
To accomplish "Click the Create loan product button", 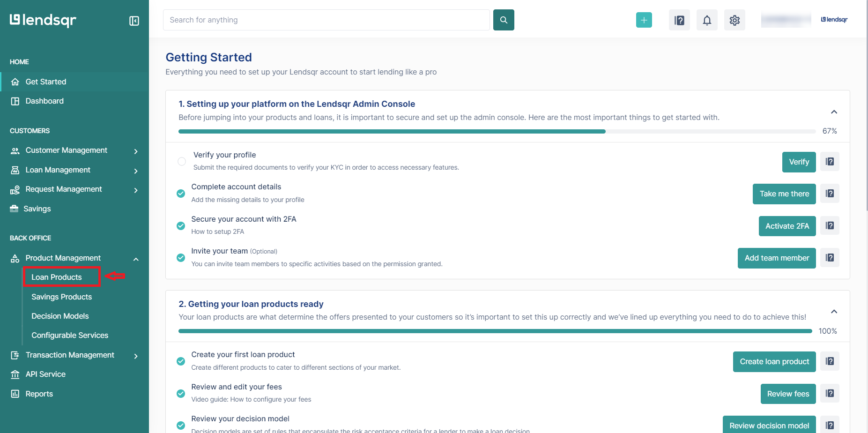I will [x=774, y=361].
